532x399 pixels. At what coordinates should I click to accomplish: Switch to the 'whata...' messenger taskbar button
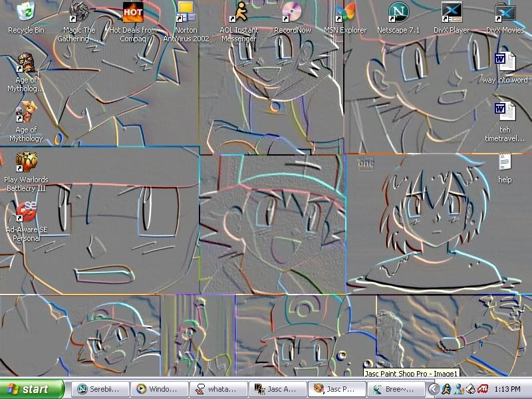(x=218, y=389)
